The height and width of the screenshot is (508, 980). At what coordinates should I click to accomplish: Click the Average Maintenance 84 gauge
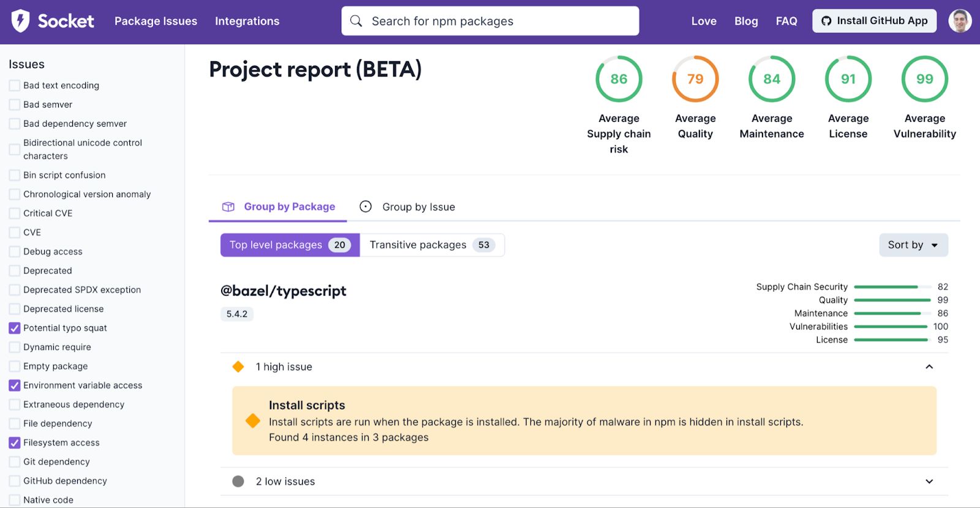[772, 79]
